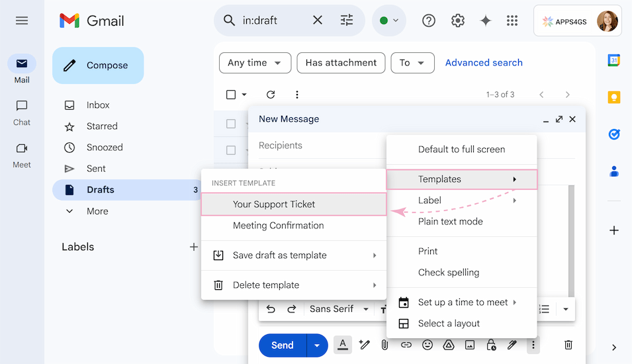Click the insert link icon

(x=406, y=345)
